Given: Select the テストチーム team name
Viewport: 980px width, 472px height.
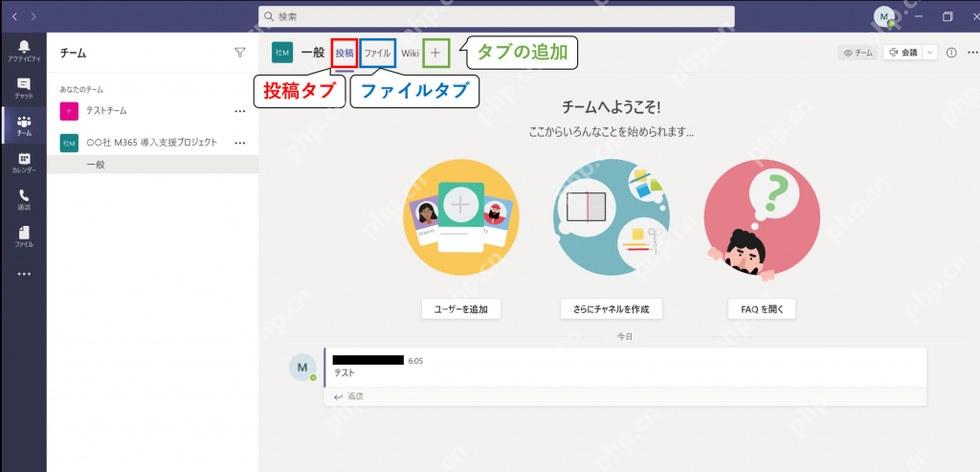Looking at the screenshot, I should pos(107,111).
